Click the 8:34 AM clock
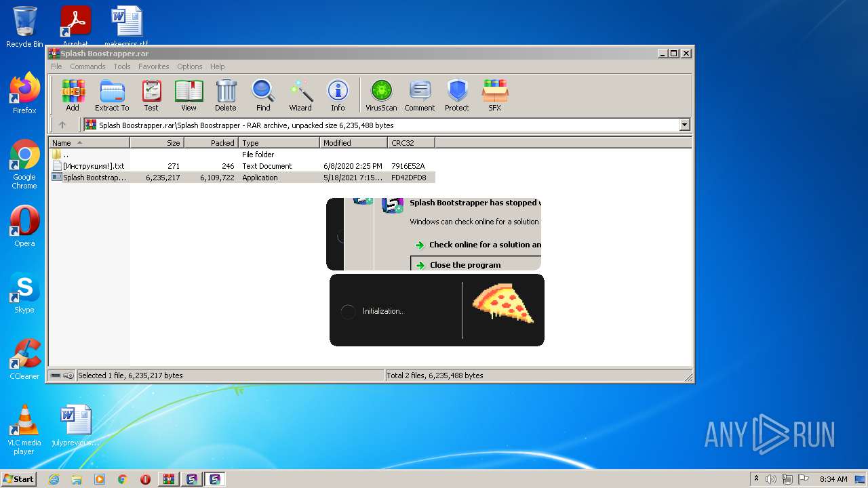The width and height of the screenshot is (868, 488). 833,479
